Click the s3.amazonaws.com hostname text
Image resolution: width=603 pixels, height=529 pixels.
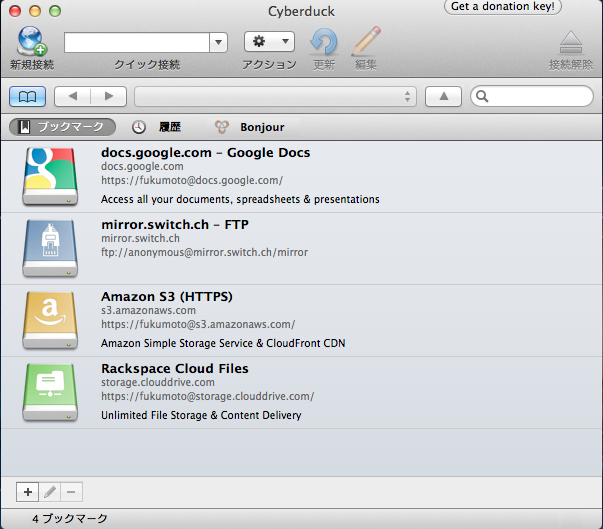pyautogui.click(x=148, y=310)
